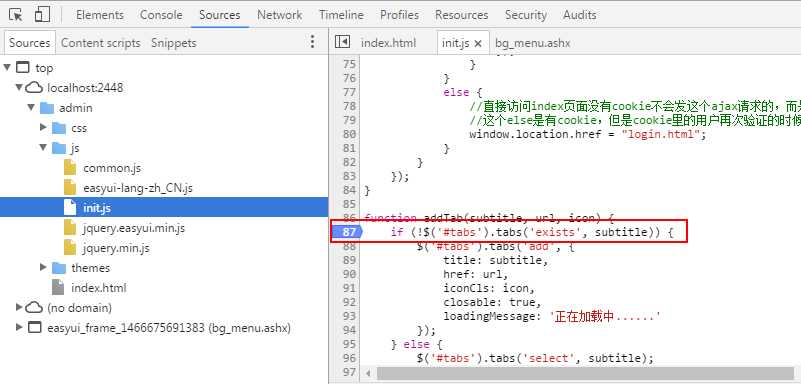Close the init.js editor tab
Image resolution: width=801 pixels, height=384 pixels.
[x=478, y=43]
